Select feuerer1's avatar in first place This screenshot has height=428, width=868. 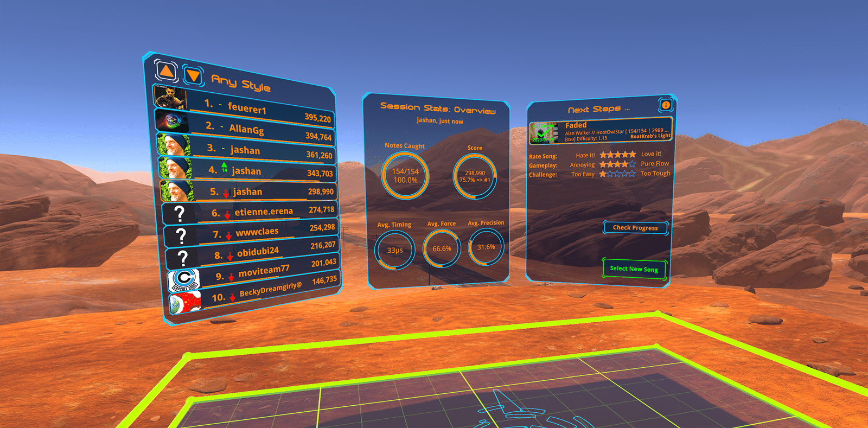pos(170,97)
